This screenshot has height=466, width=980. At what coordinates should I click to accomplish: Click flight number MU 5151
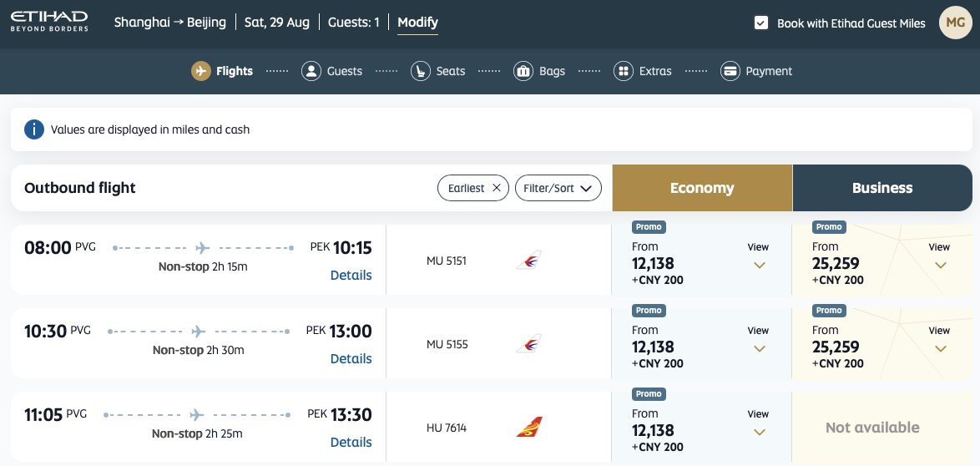[x=447, y=261]
